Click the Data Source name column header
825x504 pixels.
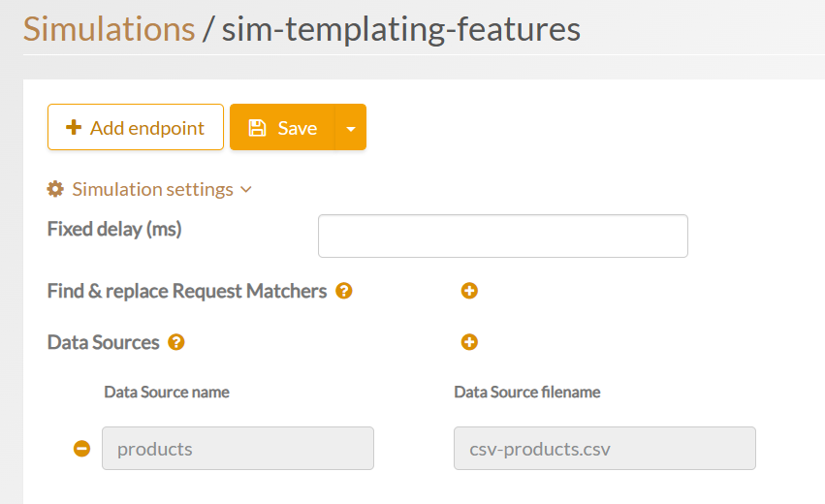[167, 393]
